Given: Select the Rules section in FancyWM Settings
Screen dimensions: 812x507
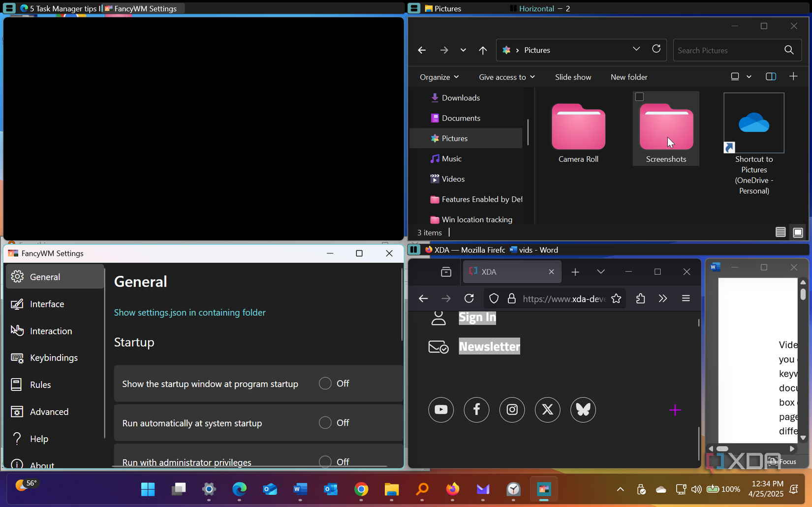Looking at the screenshot, I should pyautogui.click(x=40, y=385).
